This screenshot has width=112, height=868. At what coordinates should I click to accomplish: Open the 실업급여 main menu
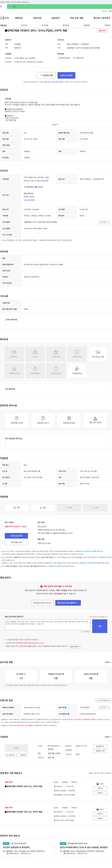(x=56, y=18)
